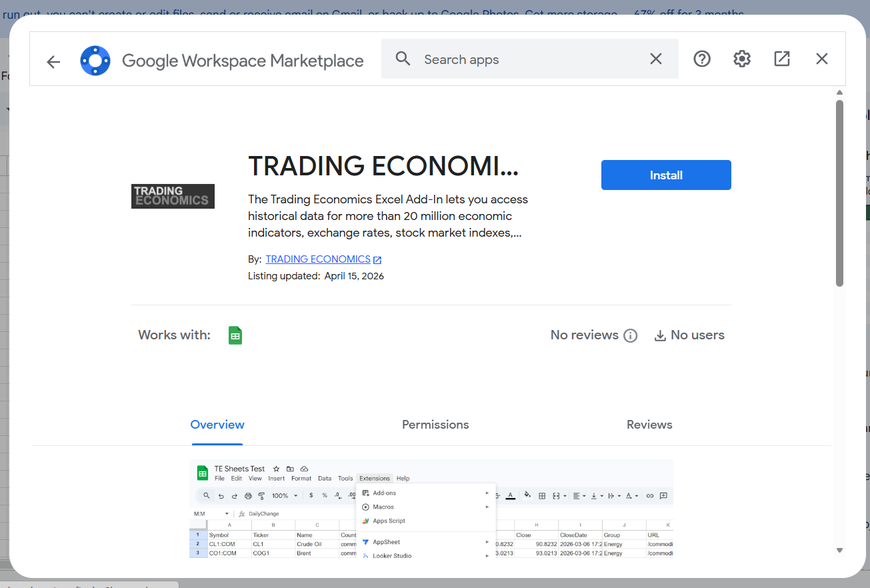Click the scrollbar down arrow

point(840,550)
